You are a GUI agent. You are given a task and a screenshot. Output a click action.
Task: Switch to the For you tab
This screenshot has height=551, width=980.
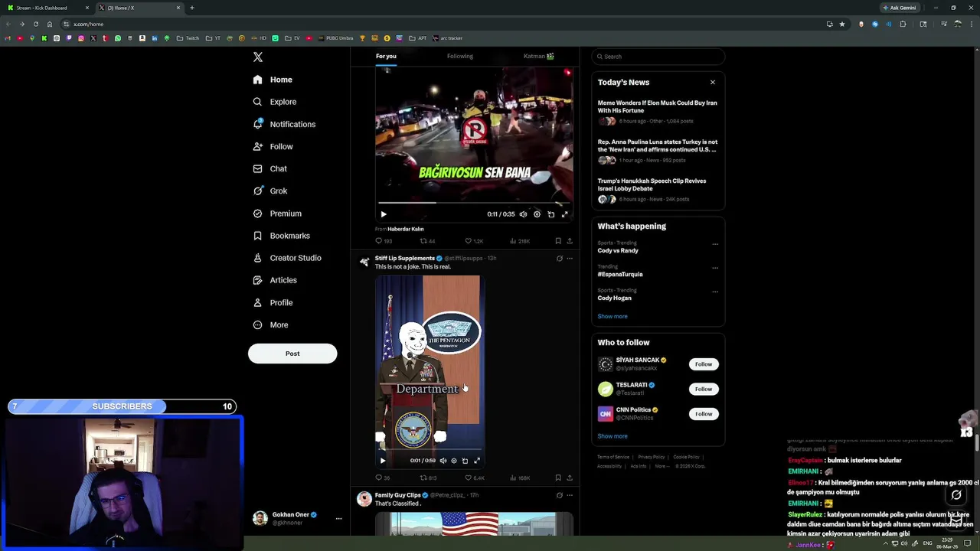(386, 56)
